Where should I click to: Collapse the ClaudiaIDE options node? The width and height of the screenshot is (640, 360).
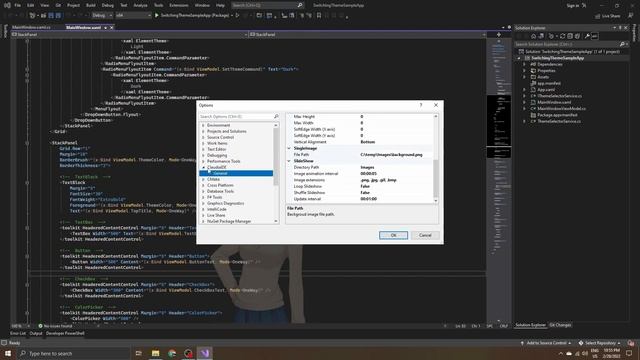coord(203,167)
